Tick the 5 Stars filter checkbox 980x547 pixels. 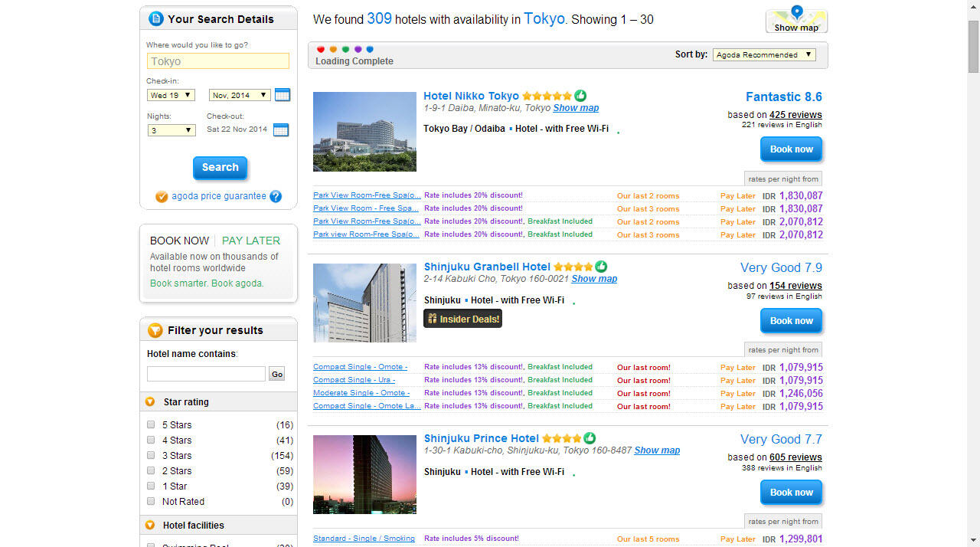click(x=151, y=424)
